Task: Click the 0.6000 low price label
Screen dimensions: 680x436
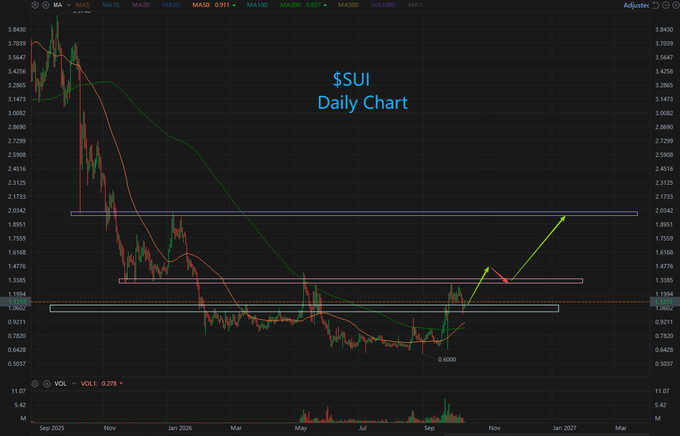Action: [x=447, y=359]
